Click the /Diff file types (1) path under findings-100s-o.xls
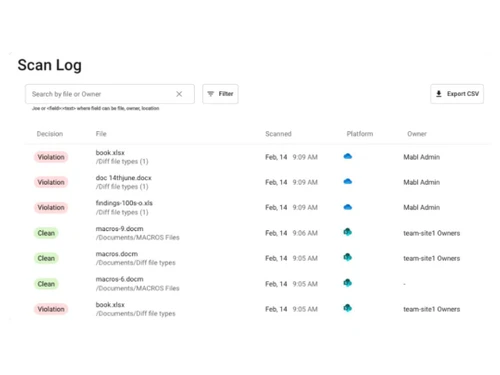This screenshot has width=500, height=375. click(122, 212)
